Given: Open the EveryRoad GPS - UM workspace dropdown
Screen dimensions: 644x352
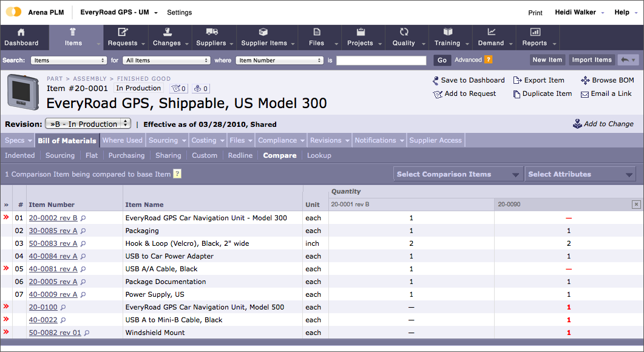Looking at the screenshot, I should pyautogui.click(x=119, y=12).
